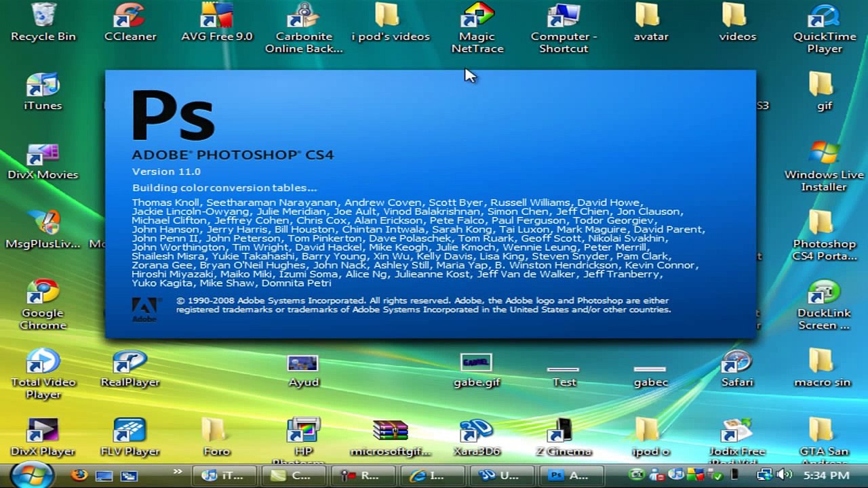Image resolution: width=868 pixels, height=488 pixels.
Task: Click the 5:34 PM system clock
Action: point(825,476)
